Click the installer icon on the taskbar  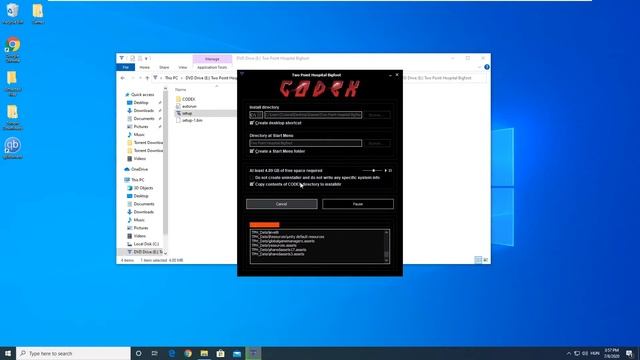point(253,353)
